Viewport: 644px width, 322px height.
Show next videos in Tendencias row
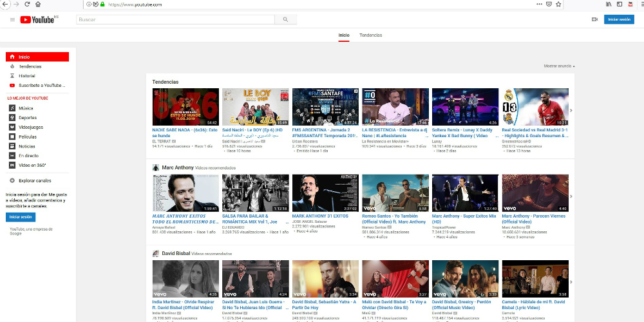point(571,110)
